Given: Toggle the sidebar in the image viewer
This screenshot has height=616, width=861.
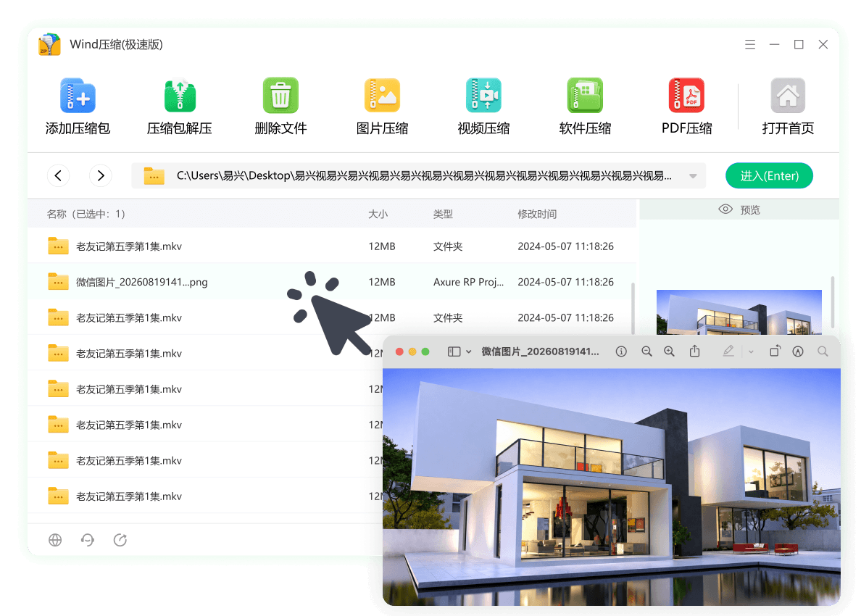Looking at the screenshot, I should [x=454, y=351].
